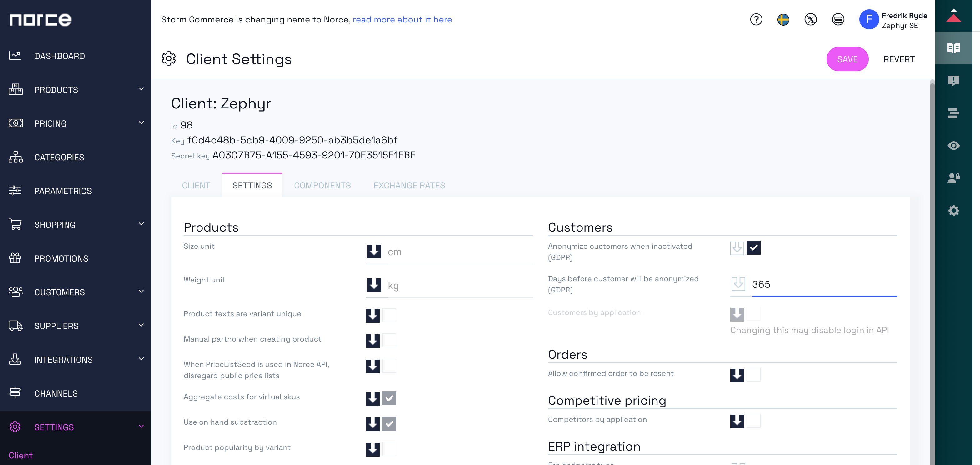Expand the suppliers navigation menu
980x465 pixels.
pos(75,326)
